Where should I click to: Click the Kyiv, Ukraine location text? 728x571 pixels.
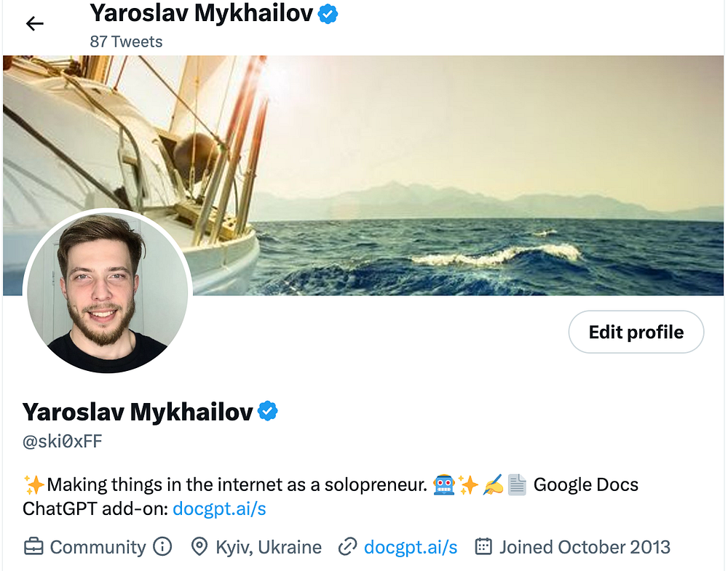coord(269,547)
